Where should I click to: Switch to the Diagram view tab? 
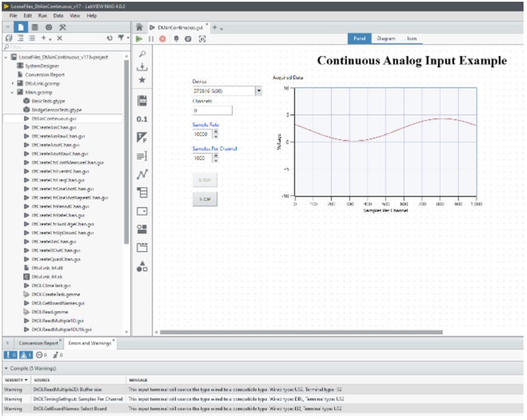(386, 38)
